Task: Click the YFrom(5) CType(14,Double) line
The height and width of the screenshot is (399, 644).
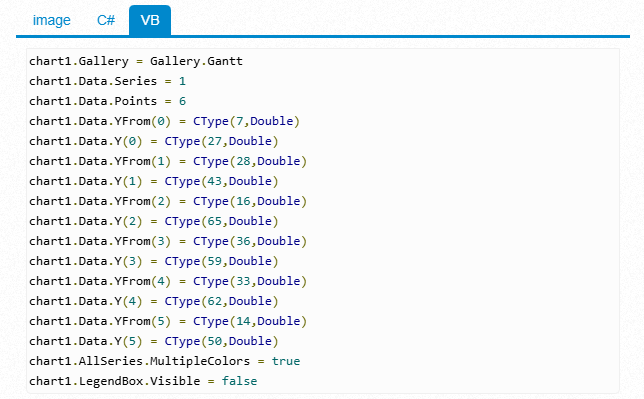Action: (x=168, y=321)
